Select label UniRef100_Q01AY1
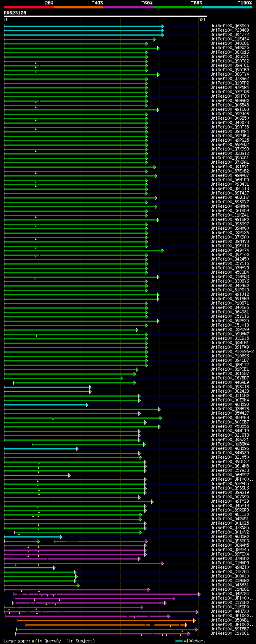The width and height of the screenshot is (256, 644). pos(230,167)
